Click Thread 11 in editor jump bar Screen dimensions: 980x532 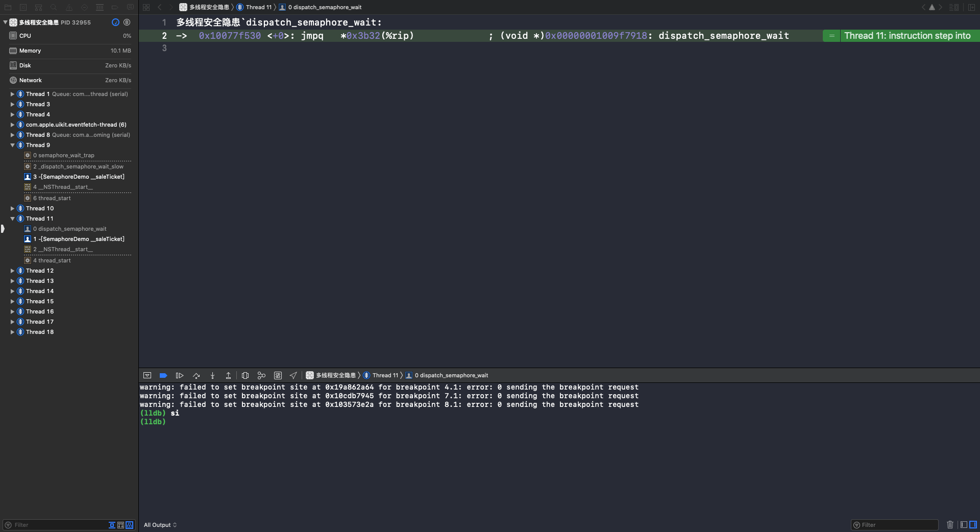point(254,7)
